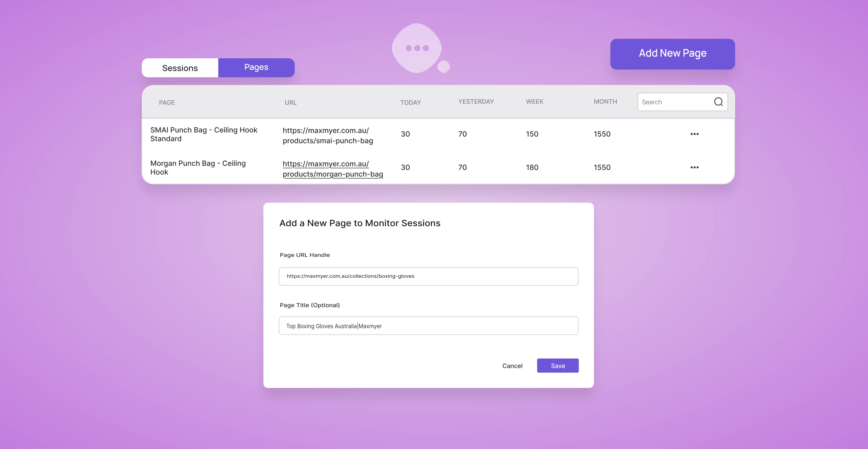Click the Page Title optional input field
Viewport: 868px width, 449px height.
pos(428,326)
